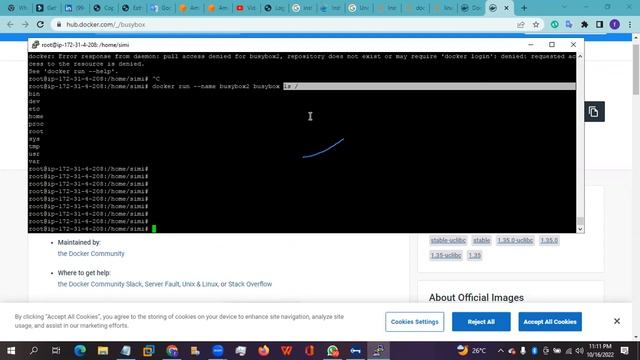The height and width of the screenshot is (360, 640).
Task: Select the 1.35.0 tag
Action: point(549,240)
